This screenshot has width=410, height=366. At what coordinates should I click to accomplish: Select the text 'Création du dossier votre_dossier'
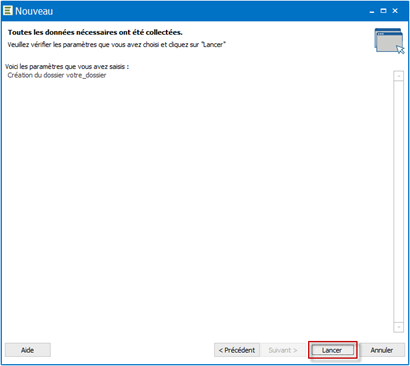pyautogui.click(x=57, y=75)
